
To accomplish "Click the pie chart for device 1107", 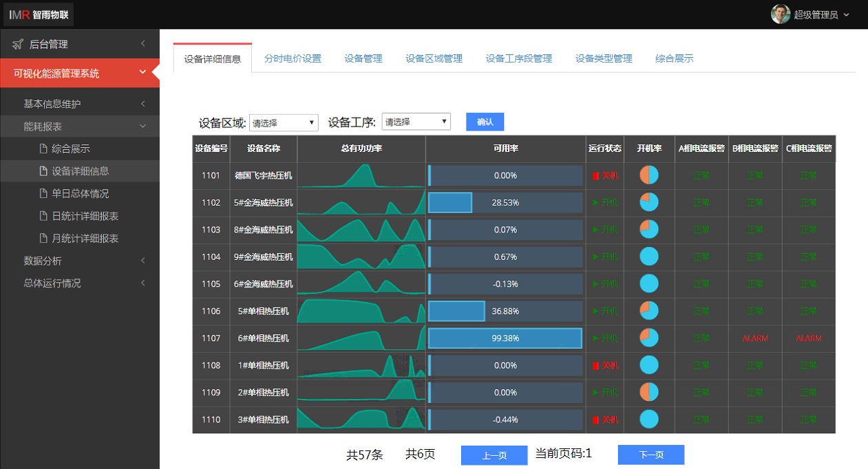I will point(649,338).
